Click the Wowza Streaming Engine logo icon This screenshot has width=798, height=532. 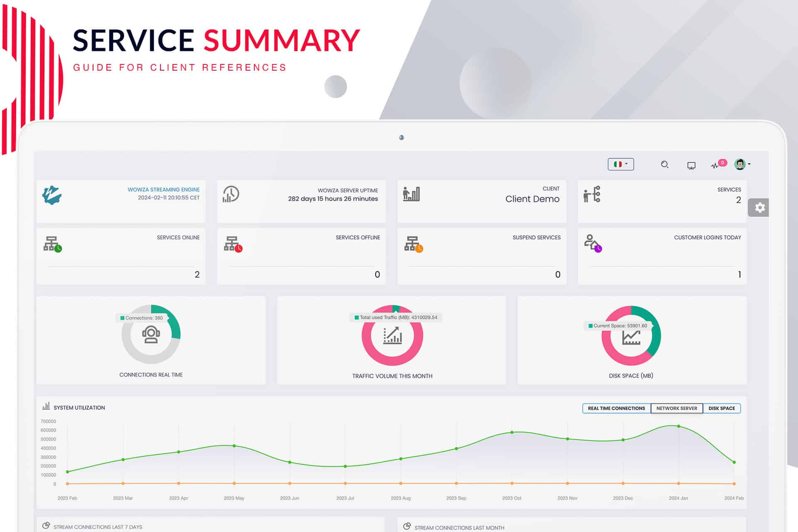point(52,195)
